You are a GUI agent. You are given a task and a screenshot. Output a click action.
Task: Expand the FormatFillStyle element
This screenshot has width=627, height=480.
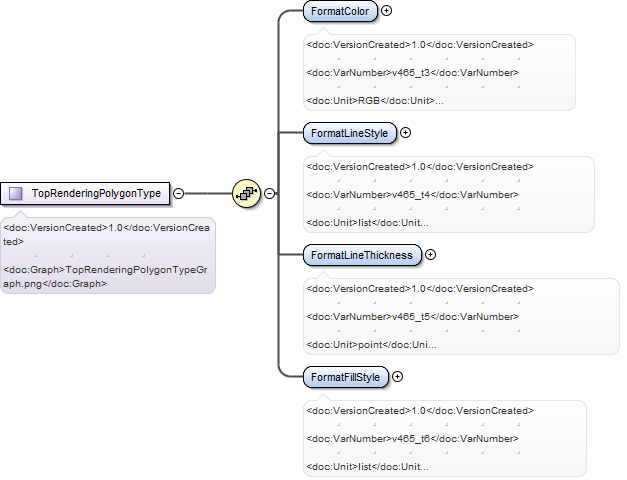tap(397, 377)
